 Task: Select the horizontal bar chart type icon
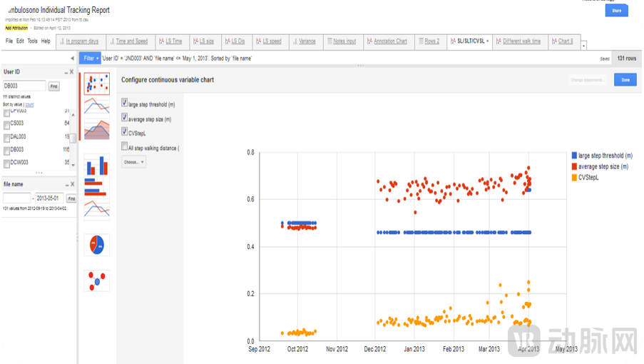[97, 187]
